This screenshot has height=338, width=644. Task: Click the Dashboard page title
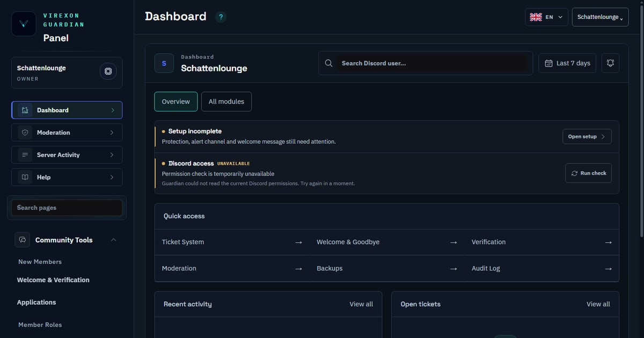pos(175,17)
